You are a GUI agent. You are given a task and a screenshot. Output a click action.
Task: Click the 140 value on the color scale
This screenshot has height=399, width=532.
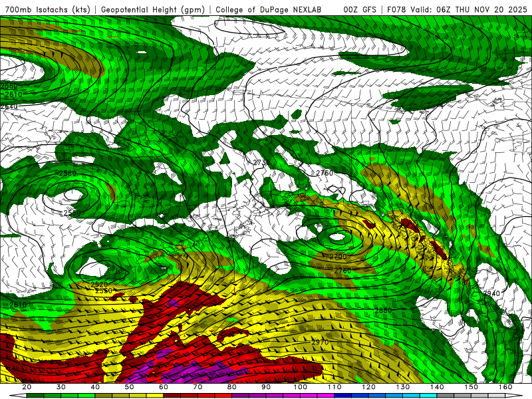[438, 387]
